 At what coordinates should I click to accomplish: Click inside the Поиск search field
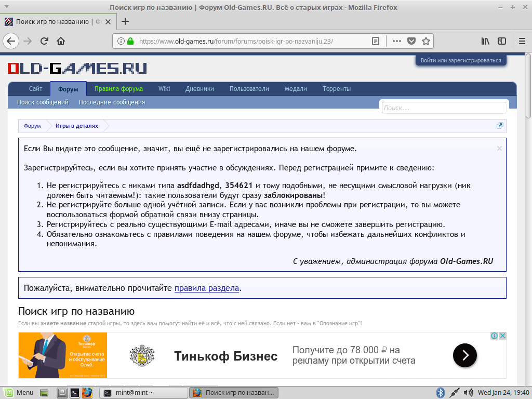coord(443,108)
